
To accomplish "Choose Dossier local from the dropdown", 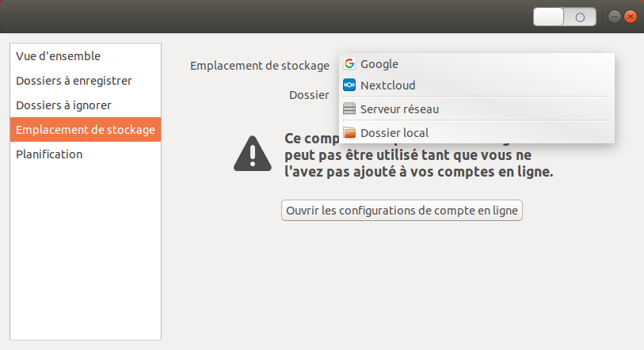I will [394, 133].
